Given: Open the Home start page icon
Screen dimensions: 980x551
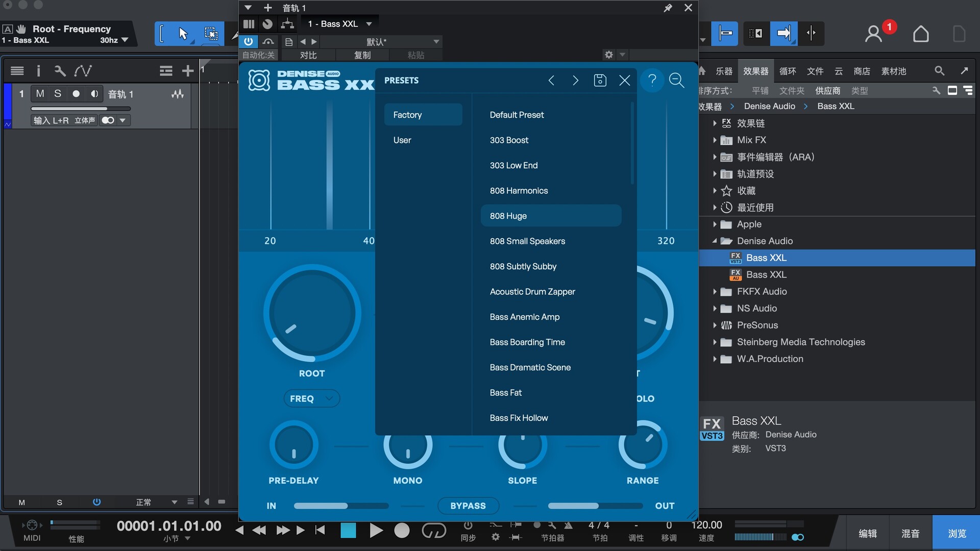Looking at the screenshot, I should pyautogui.click(x=920, y=34).
